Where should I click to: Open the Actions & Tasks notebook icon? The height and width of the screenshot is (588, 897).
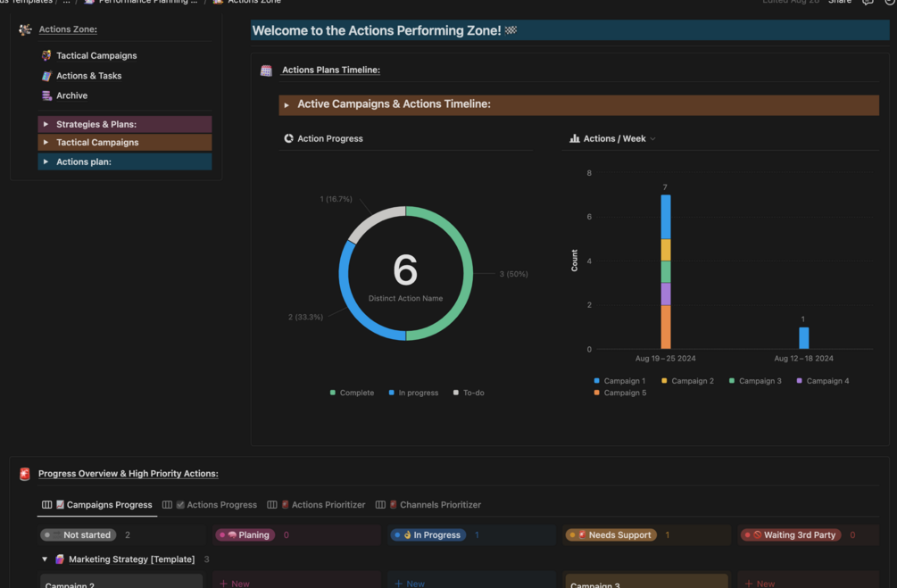(46, 76)
